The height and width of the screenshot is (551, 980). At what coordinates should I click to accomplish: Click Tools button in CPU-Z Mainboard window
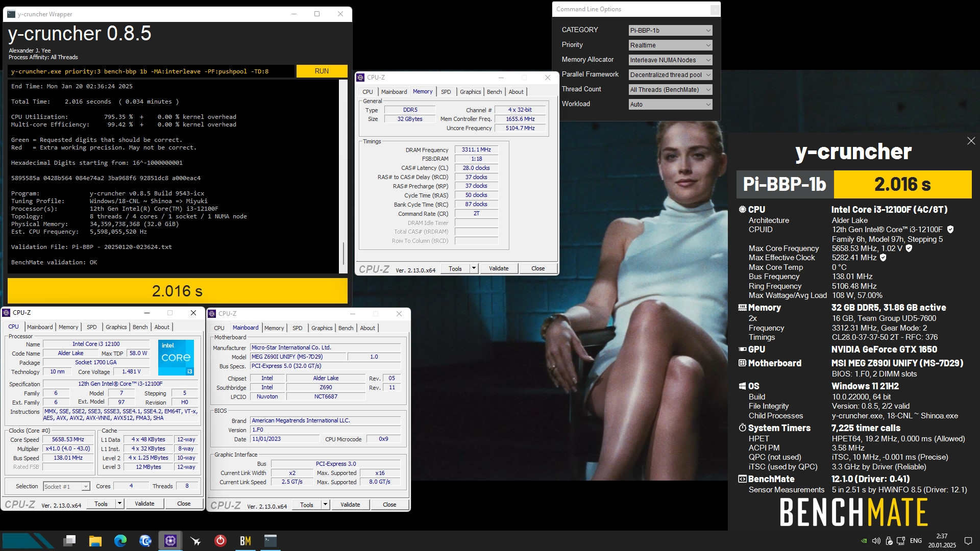307,505
